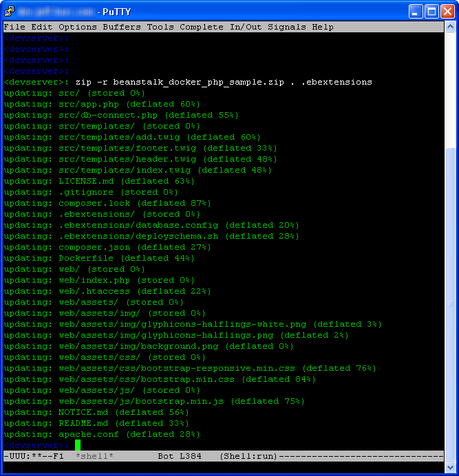The height and width of the screenshot is (476, 459).
Task: Click the web/assets/css/ (stored 0%) line
Action: coord(105,357)
